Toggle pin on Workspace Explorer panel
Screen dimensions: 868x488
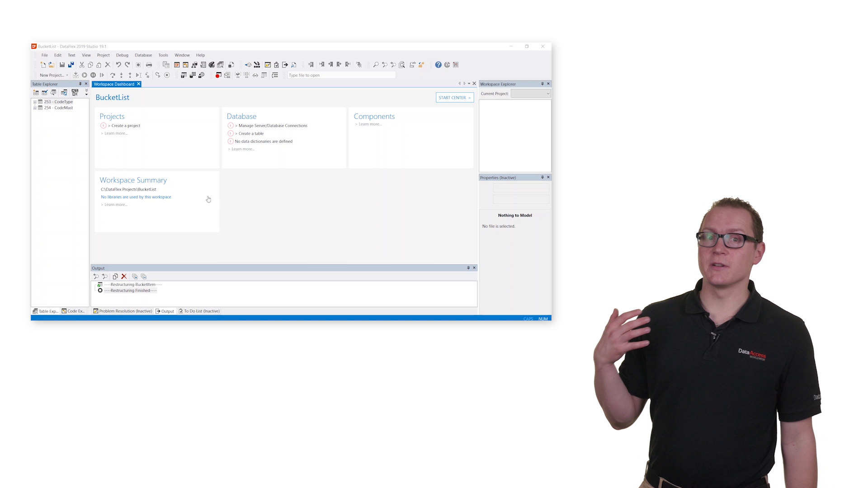pyautogui.click(x=542, y=84)
